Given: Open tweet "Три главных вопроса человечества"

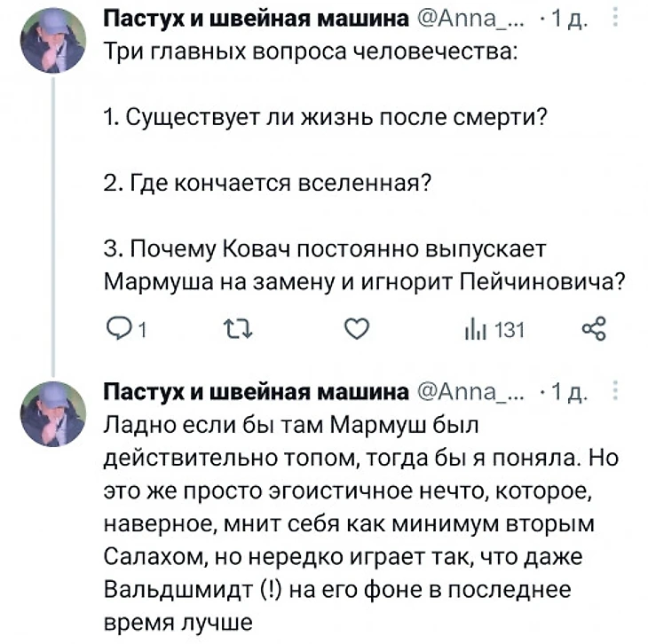Looking at the screenshot, I should (311, 51).
